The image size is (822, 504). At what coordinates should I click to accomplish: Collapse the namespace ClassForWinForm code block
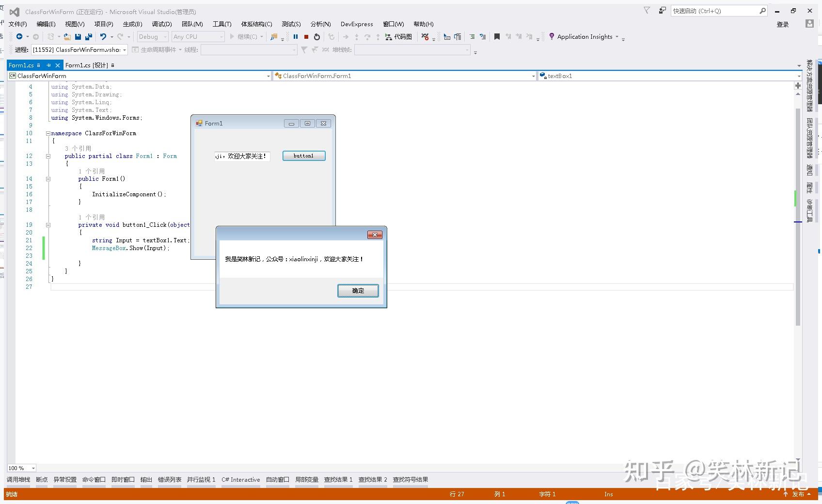[x=48, y=133]
